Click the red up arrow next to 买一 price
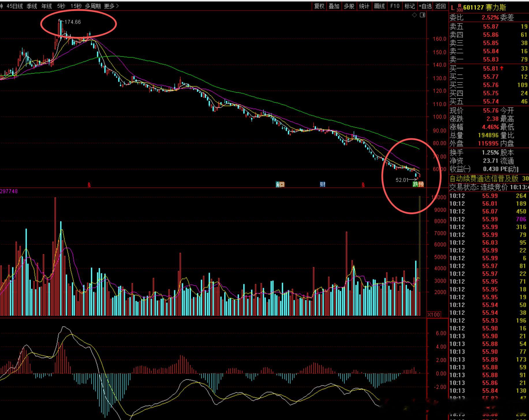 (x=502, y=68)
